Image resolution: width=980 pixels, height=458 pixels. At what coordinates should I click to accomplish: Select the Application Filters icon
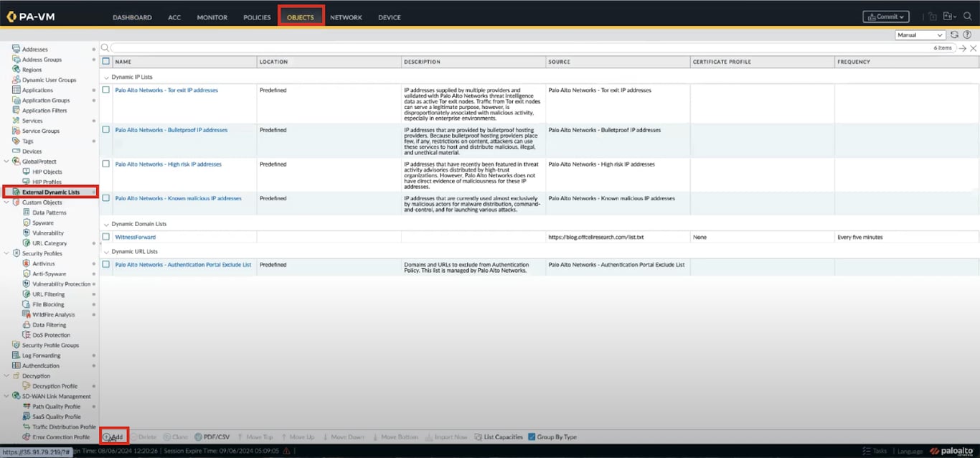pos(16,111)
